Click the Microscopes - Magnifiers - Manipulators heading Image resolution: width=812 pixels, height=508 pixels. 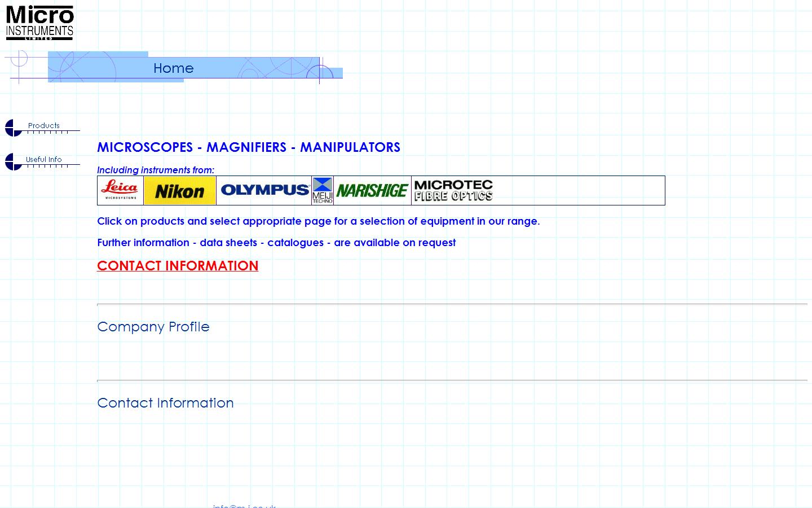pyautogui.click(x=249, y=147)
